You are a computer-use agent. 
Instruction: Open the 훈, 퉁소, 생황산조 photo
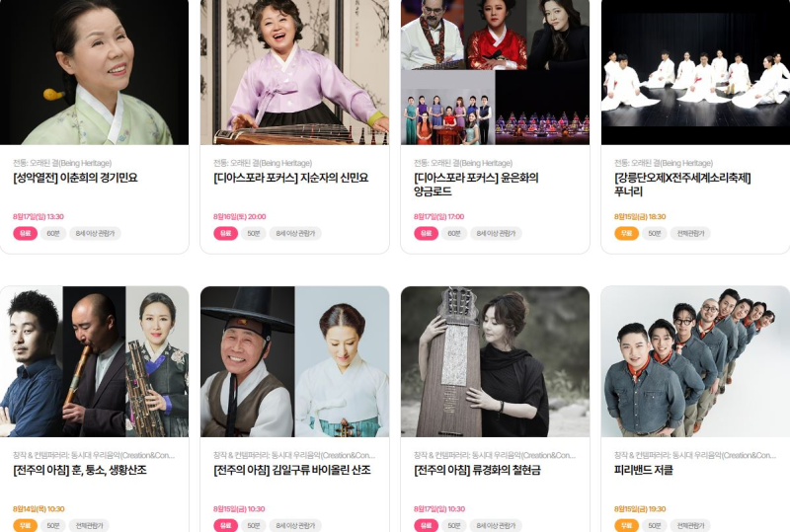click(x=94, y=361)
